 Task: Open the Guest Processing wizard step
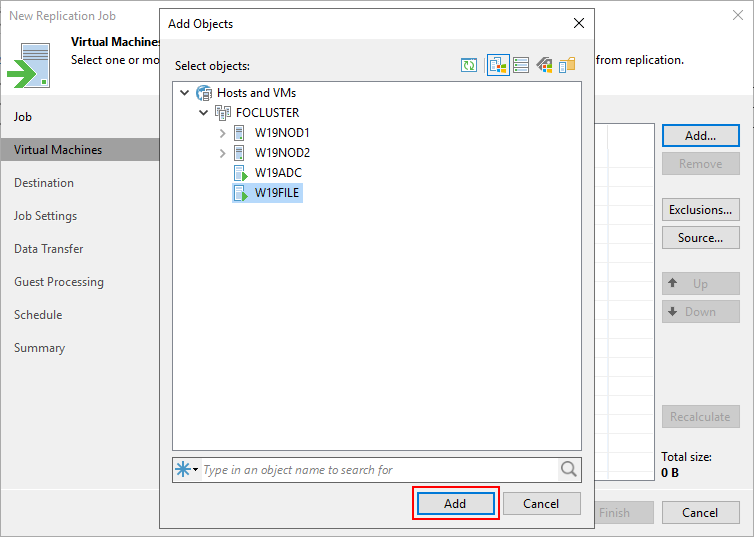point(59,282)
